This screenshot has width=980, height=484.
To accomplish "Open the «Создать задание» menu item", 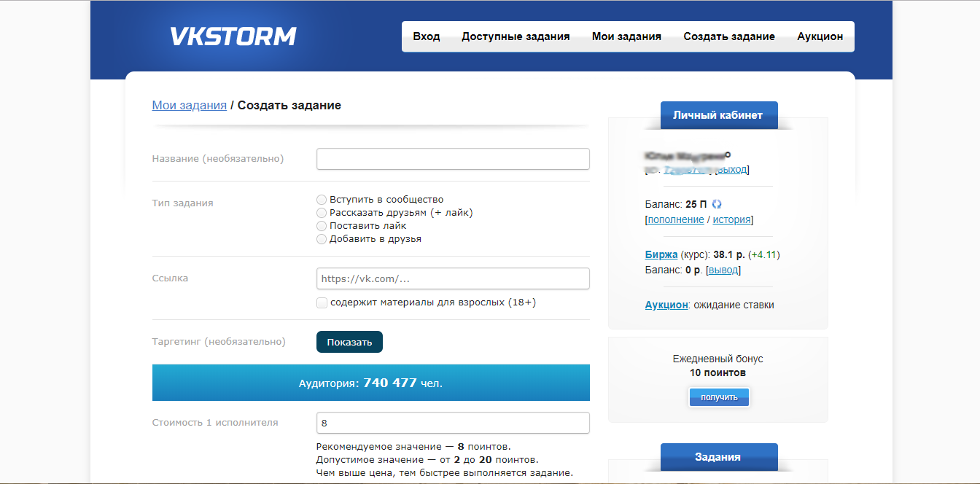I will click(729, 36).
